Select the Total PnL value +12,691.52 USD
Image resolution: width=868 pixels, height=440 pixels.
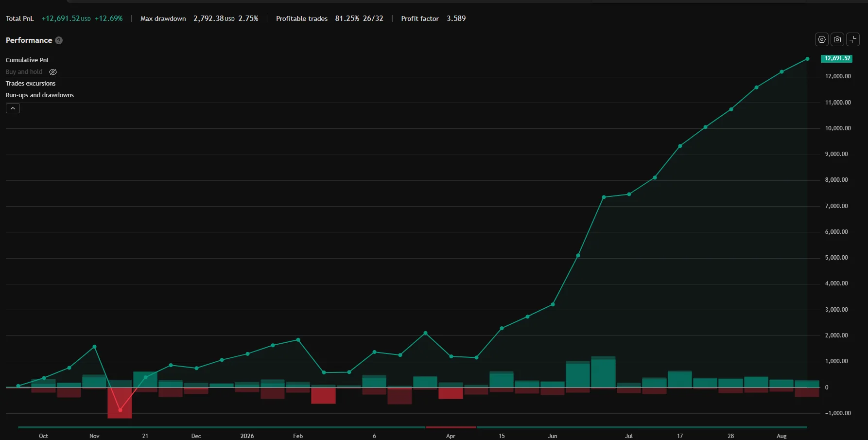click(x=66, y=18)
